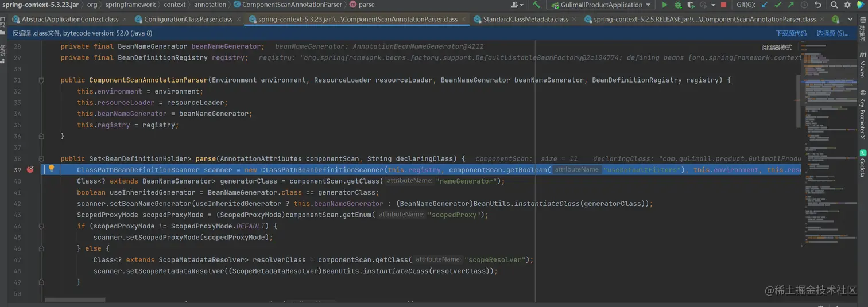Rollback changes with the undo arrow icon
Screen dimensions: 868x307
pyautogui.click(x=817, y=5)
